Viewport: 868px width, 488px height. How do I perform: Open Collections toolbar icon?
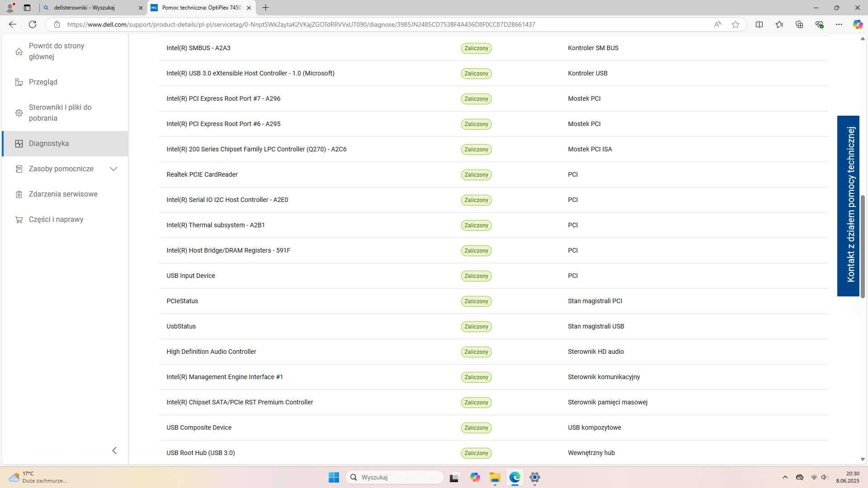click(x=799, y=24)
